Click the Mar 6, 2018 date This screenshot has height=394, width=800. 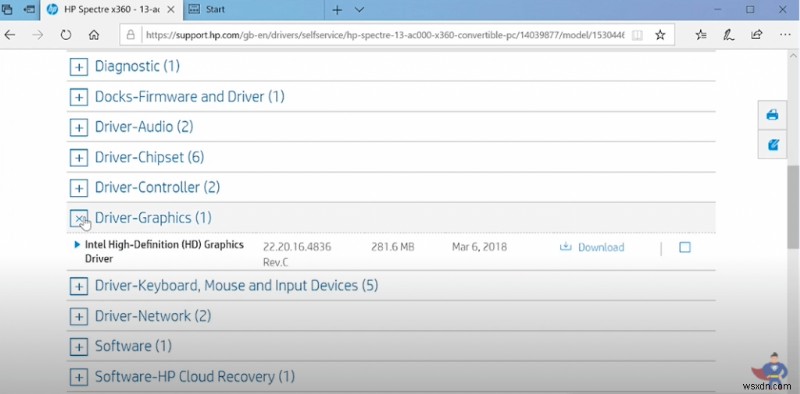coord(479,247)
